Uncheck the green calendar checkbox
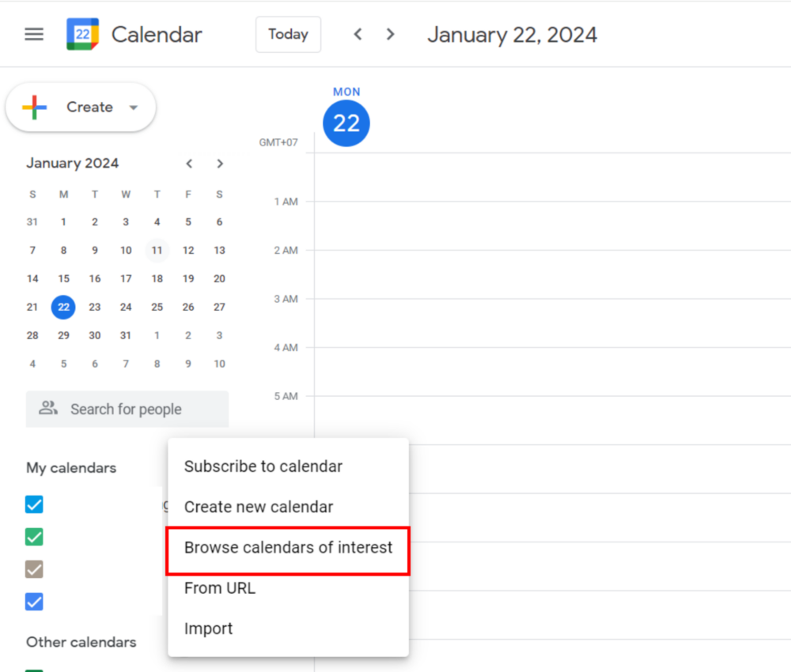This screenshot has width=791, height=672. click(34, 538)
